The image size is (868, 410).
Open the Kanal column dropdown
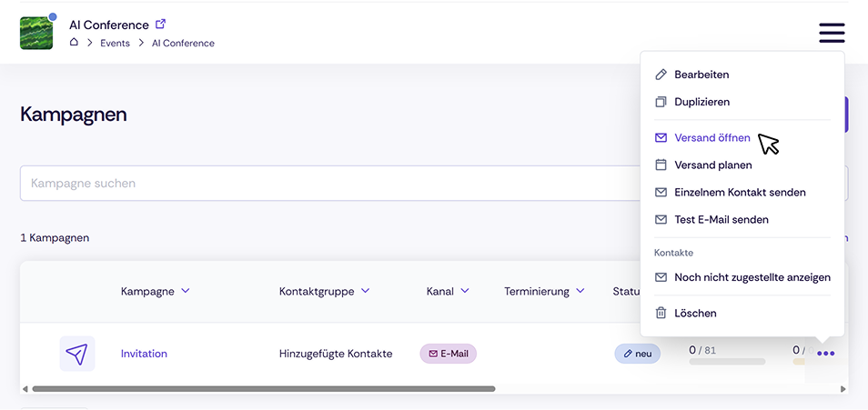click(465, 291)
